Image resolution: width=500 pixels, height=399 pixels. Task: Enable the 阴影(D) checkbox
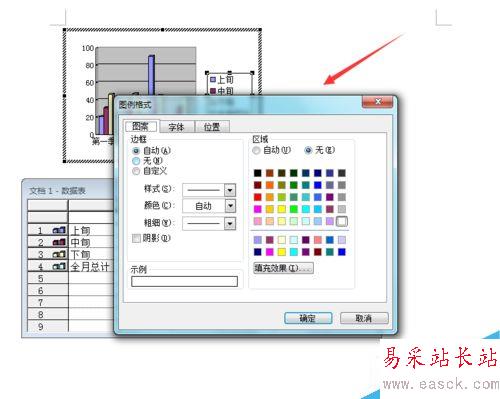[x=152, y=238]
